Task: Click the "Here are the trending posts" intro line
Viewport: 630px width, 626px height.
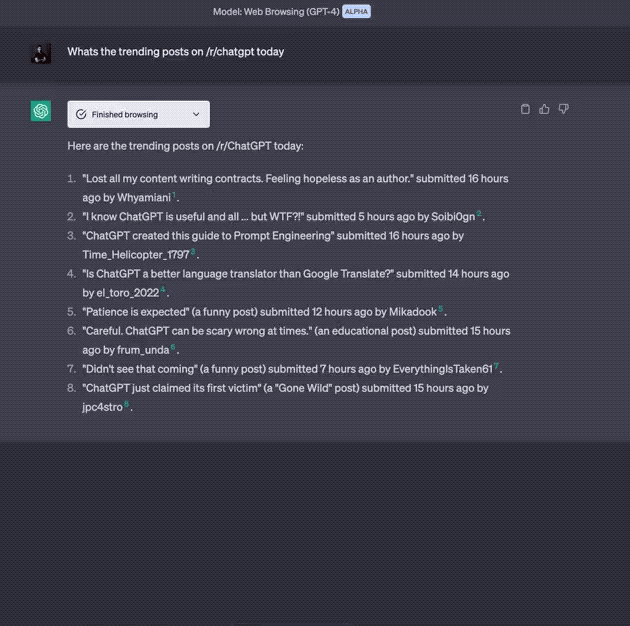Action: (185, 146)
